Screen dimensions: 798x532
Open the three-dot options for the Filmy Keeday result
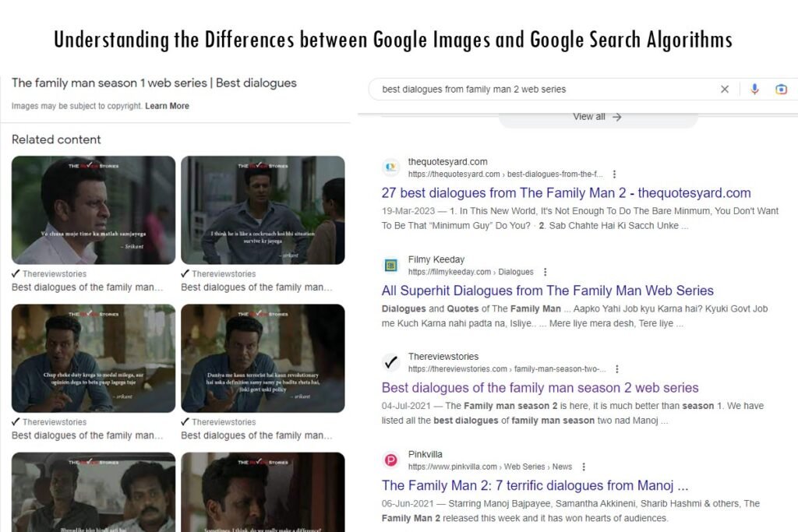coord(545,271)
